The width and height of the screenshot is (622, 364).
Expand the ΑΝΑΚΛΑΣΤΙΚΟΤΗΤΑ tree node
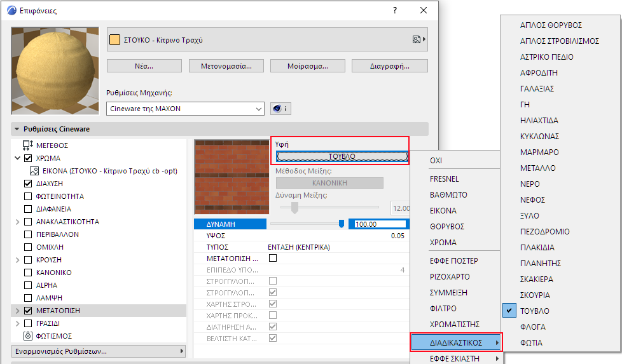(17, 222)
